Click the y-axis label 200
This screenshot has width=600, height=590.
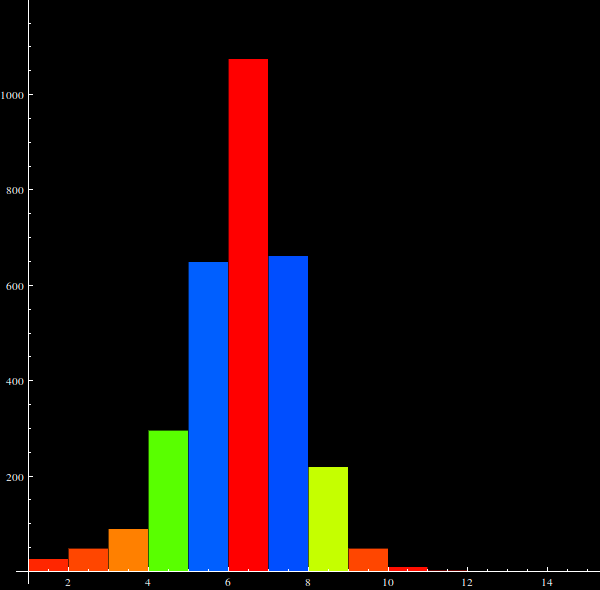pos(16,477)
